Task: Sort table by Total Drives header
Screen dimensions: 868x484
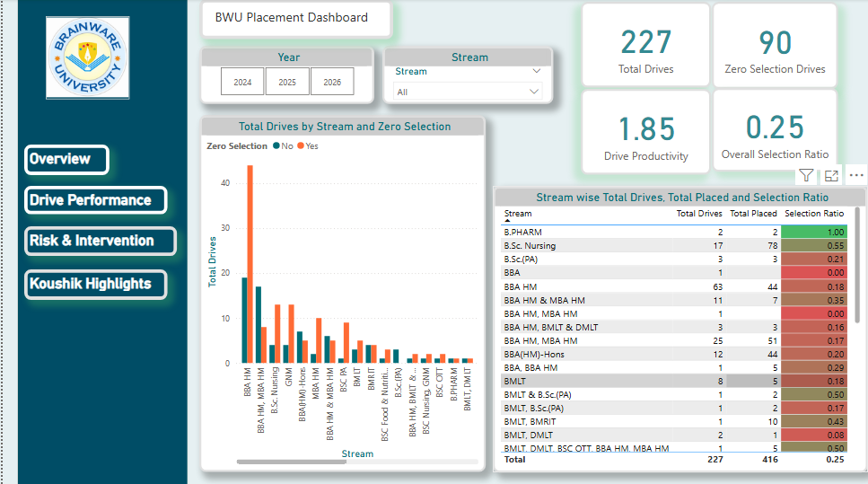Action: [x=699, y=214]
